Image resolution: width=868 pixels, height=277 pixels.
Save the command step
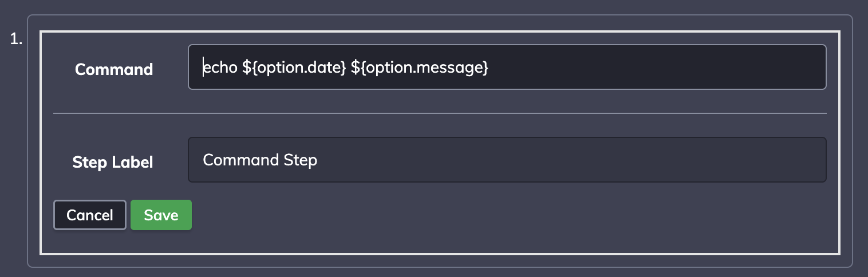point(161,215)
